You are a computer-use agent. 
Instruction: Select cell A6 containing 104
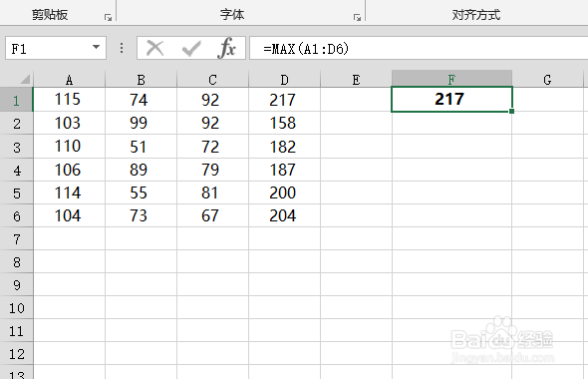coord(70,215)
